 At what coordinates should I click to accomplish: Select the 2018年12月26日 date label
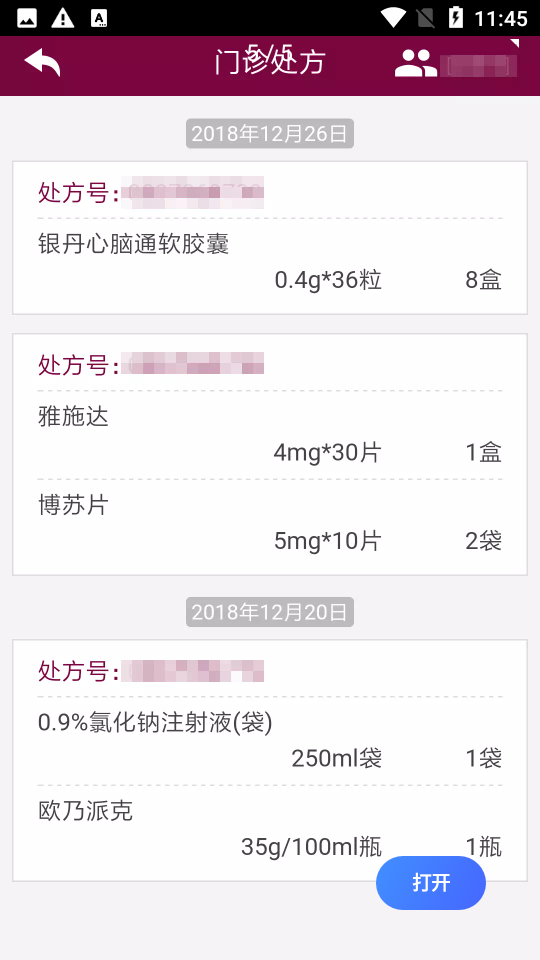(x=270, y=133)
